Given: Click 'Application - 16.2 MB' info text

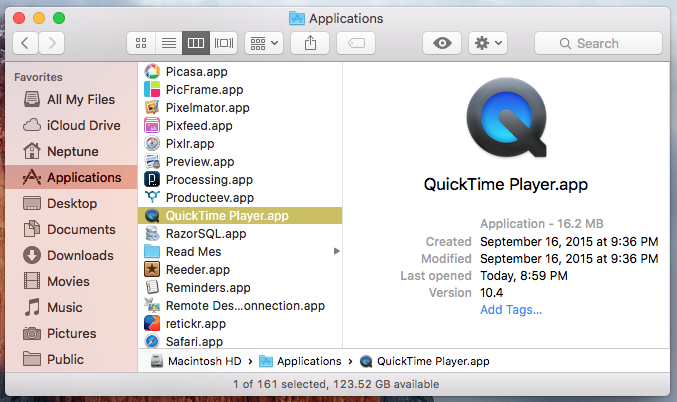Looking at the screenshot, I should [542, 223].
